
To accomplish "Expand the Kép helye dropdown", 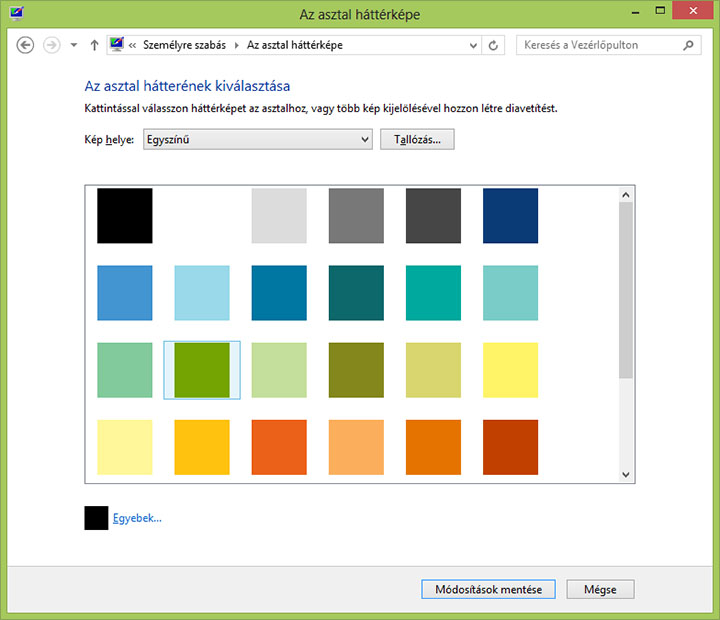I will pos(365,140).
